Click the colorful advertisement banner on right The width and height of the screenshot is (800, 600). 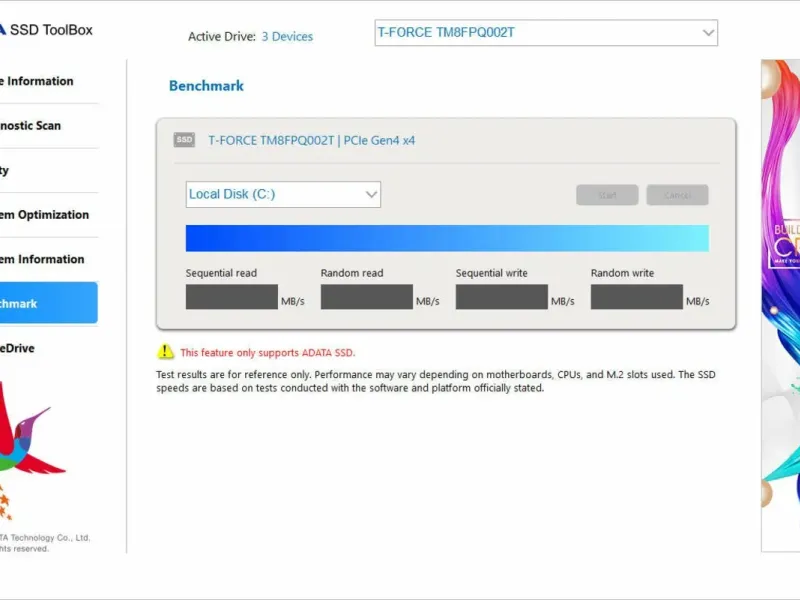pos(781,305)
